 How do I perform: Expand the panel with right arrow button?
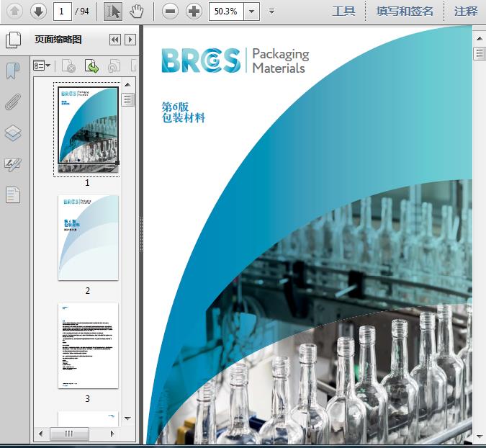(130, 40)
